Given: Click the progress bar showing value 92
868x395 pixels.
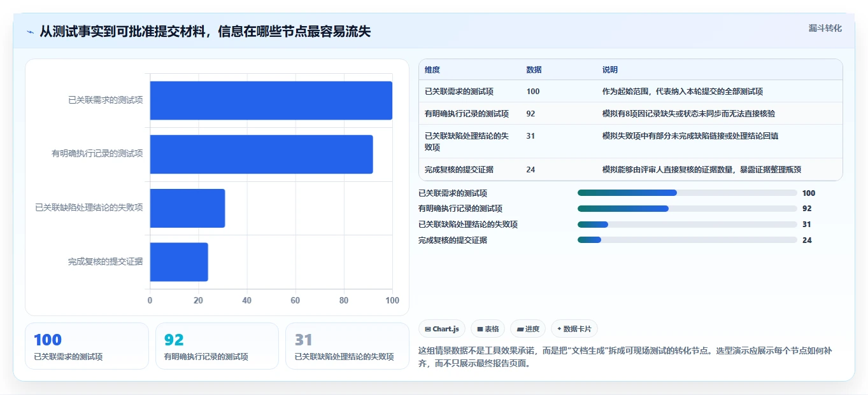Looking at the screenshot, I should click(687, 209).
